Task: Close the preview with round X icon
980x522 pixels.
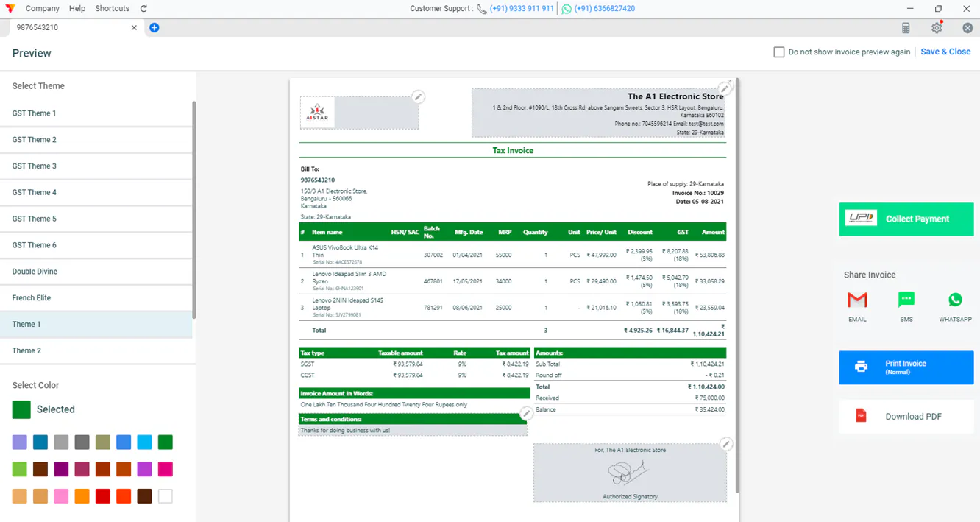Action: tap(967, 28)
